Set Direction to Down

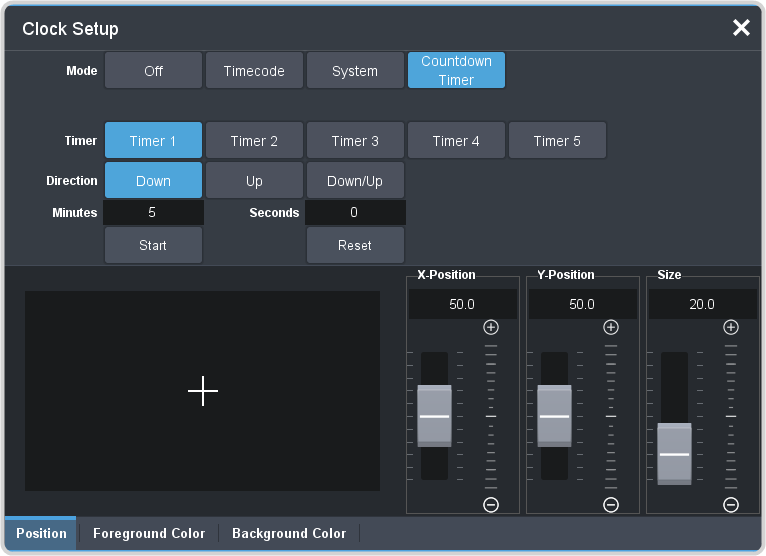coord(153,180)
